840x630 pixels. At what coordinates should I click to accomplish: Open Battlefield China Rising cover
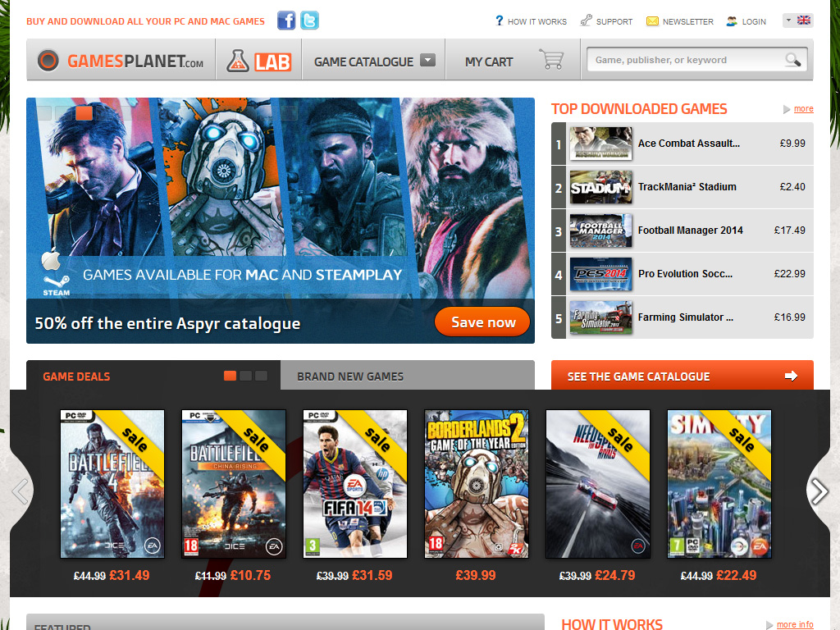pos(234,484)
